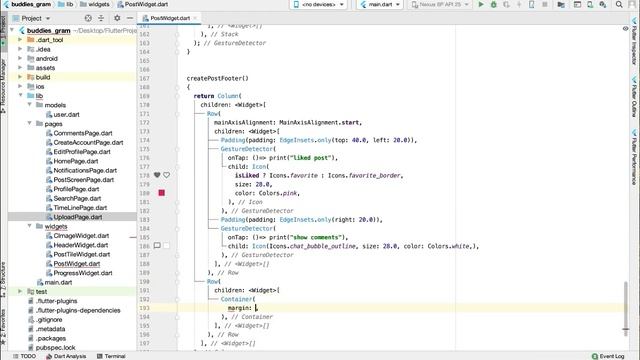Screen dimensions: 640x360
Task: Open Dart Analysis tool window
Action: [66, 356]
